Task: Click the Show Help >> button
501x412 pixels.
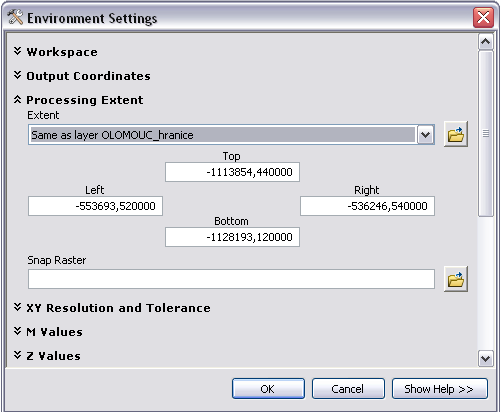Action: (440, 389)
